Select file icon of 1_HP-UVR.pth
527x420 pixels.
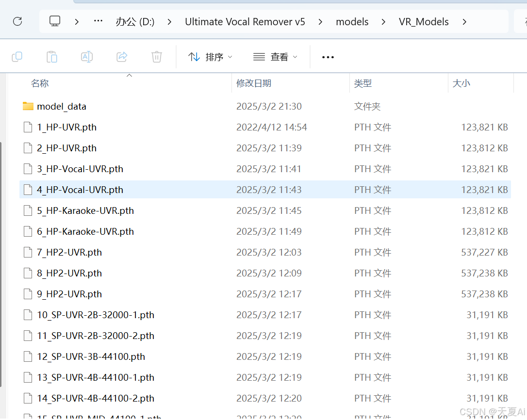click(x=28, y=128)
